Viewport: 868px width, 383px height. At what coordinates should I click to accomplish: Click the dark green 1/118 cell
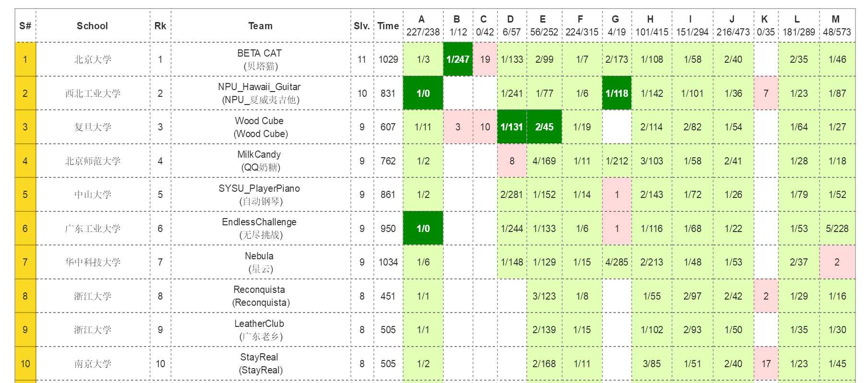(x=616, y=93)
